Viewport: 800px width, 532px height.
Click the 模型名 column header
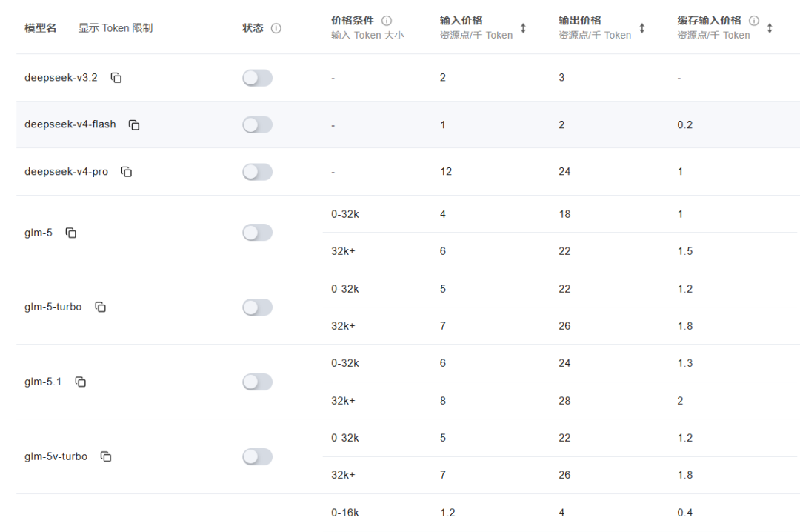tap(40, 28)
